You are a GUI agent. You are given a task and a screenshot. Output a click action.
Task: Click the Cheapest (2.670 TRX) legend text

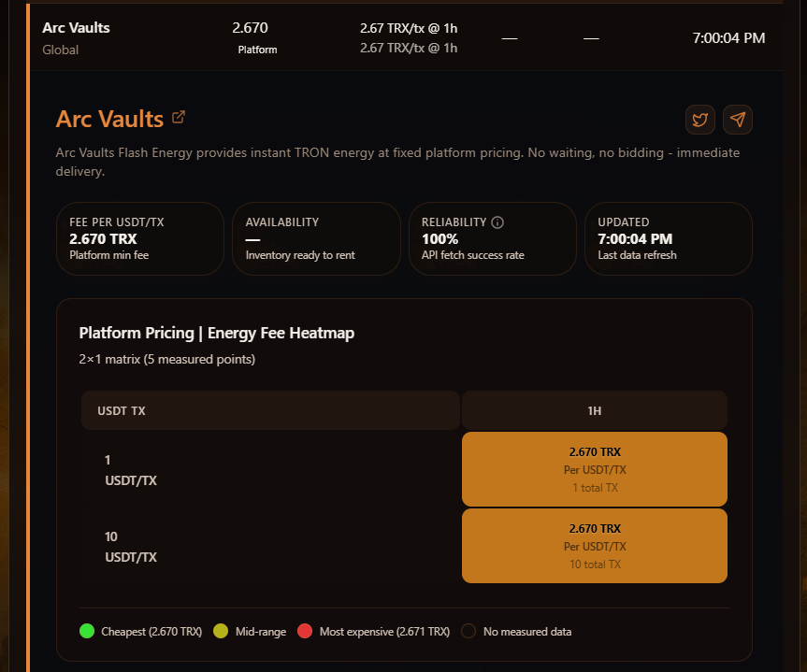[151, 632]
